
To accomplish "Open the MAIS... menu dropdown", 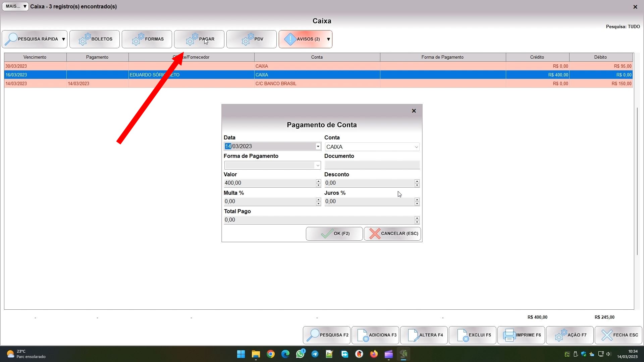I will tap(15, 6).
